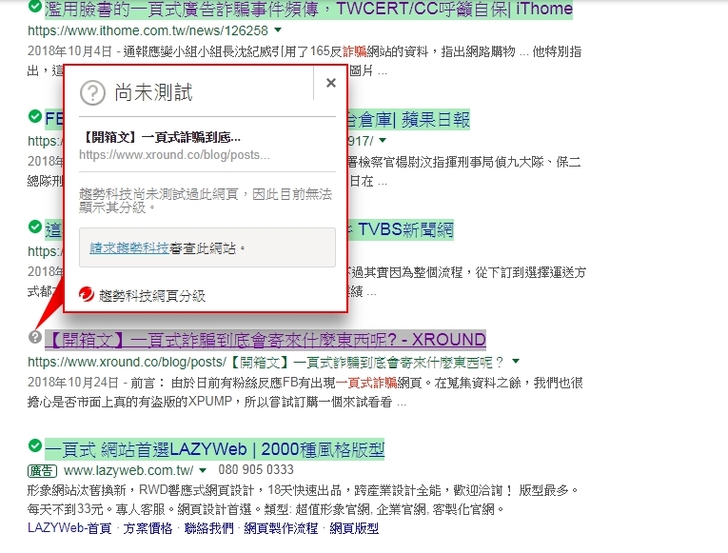Click the www.lazyweb.com.tw/ URL text

(129, 470)
